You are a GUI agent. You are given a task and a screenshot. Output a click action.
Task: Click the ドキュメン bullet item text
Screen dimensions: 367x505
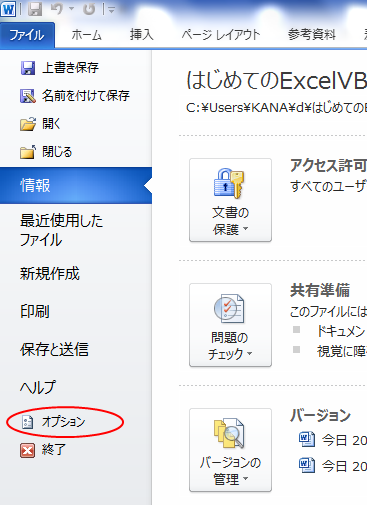pyautogui.click(x=341, y=331)
